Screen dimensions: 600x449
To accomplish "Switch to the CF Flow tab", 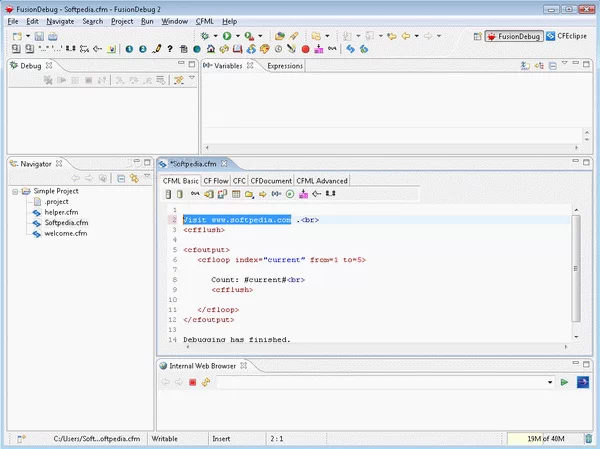I will click(x=216, y=181).
